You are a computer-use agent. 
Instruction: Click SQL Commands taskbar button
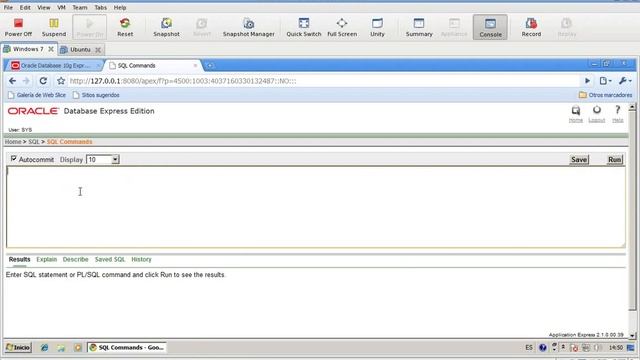127,347
